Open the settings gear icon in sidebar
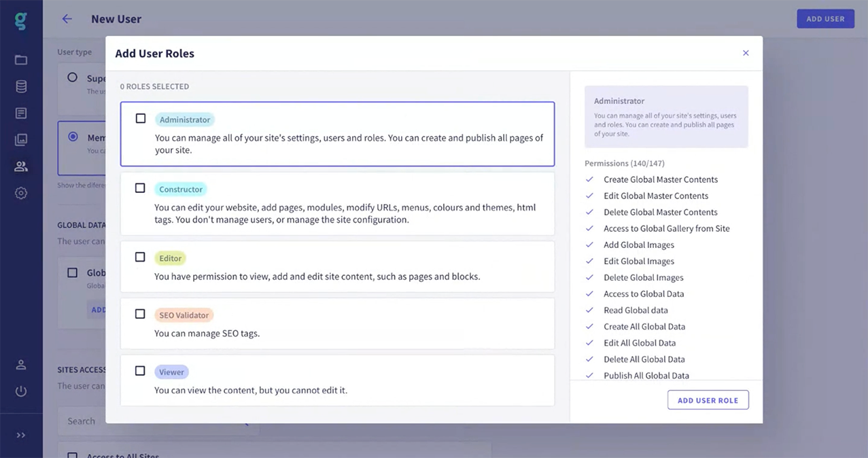Screen dimensions: 868x458 pyautogui.click(x=21, y=193)
